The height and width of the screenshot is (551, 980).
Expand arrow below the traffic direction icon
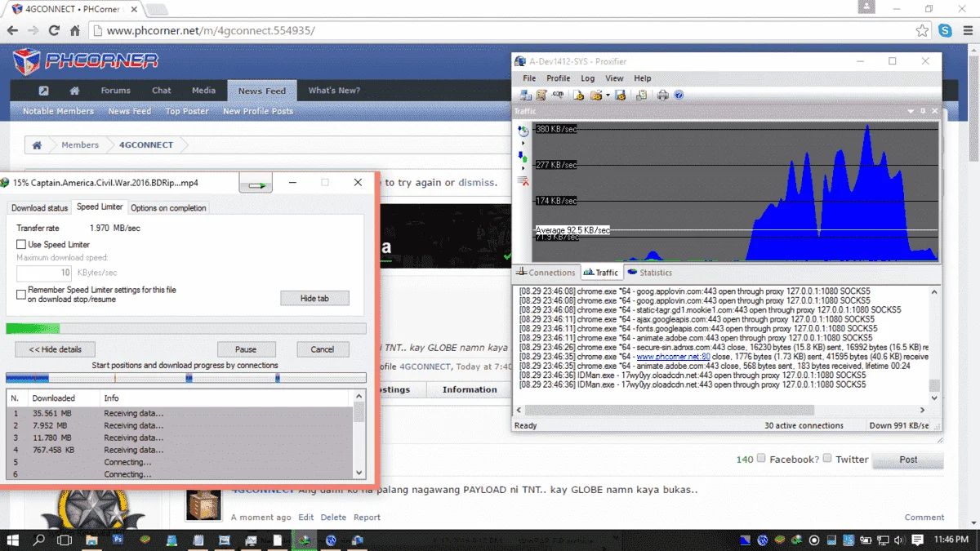tap(523, 168)
